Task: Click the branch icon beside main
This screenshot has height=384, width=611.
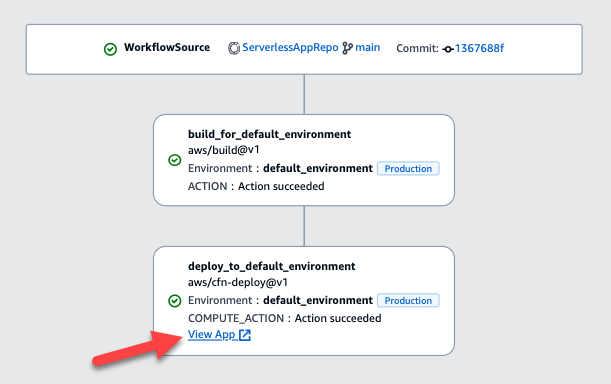Action: coord(347,48)
